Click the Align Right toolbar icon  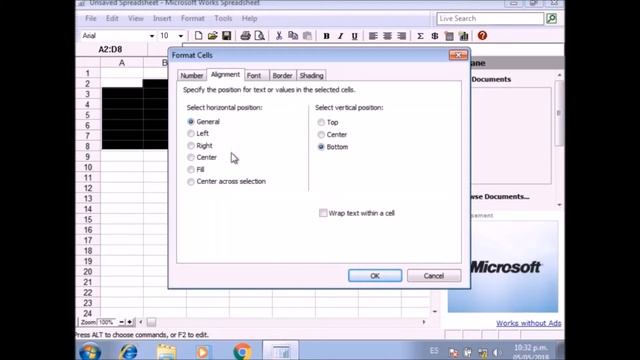[402, 36]
